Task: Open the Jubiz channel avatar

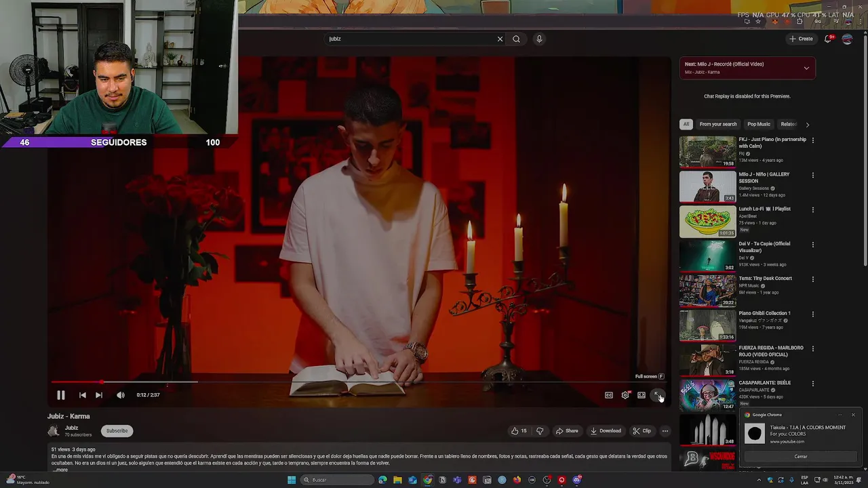Action: 54,431
